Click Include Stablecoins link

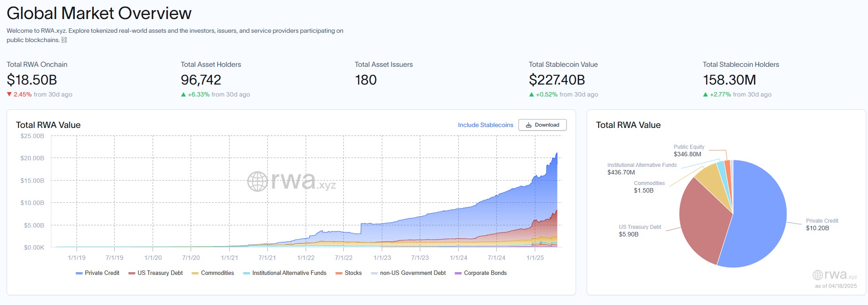pos(485,125)
